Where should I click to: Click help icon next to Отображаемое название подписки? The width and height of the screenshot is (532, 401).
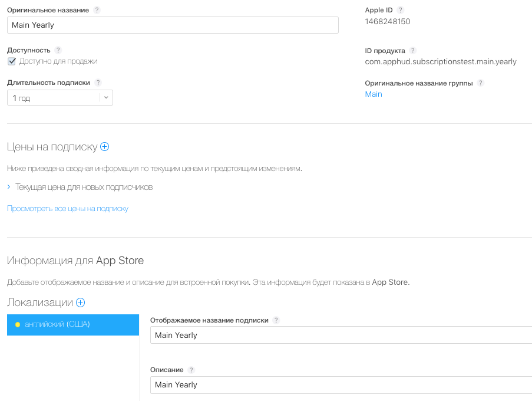[276, 320]
